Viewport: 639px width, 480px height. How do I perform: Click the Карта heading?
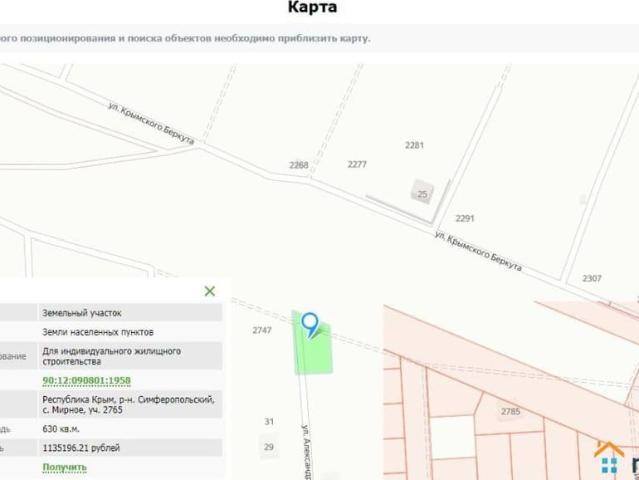point(312,8)
